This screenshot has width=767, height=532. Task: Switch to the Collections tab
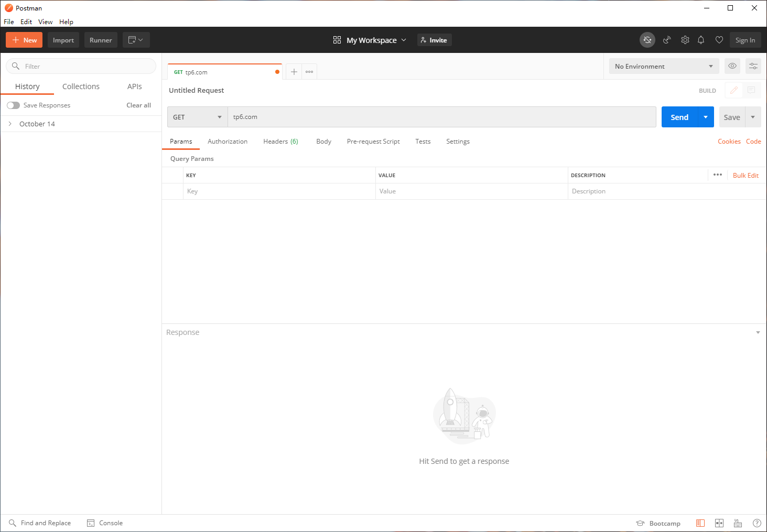81,86
